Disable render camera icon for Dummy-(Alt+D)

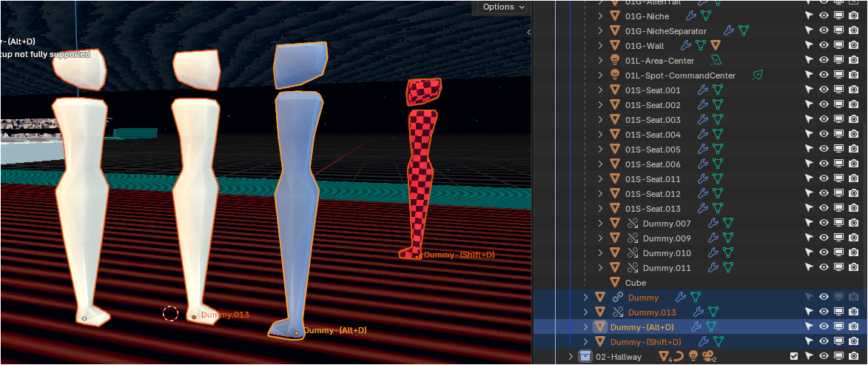[x=854, y=327]
